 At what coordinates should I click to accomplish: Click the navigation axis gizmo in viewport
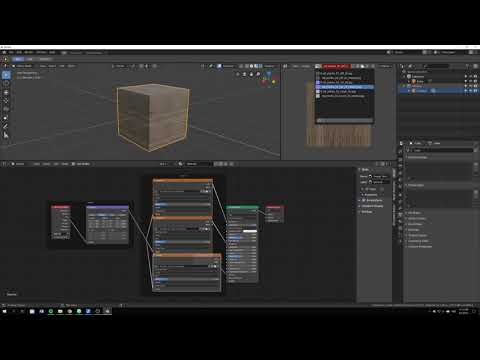[269, 79]
